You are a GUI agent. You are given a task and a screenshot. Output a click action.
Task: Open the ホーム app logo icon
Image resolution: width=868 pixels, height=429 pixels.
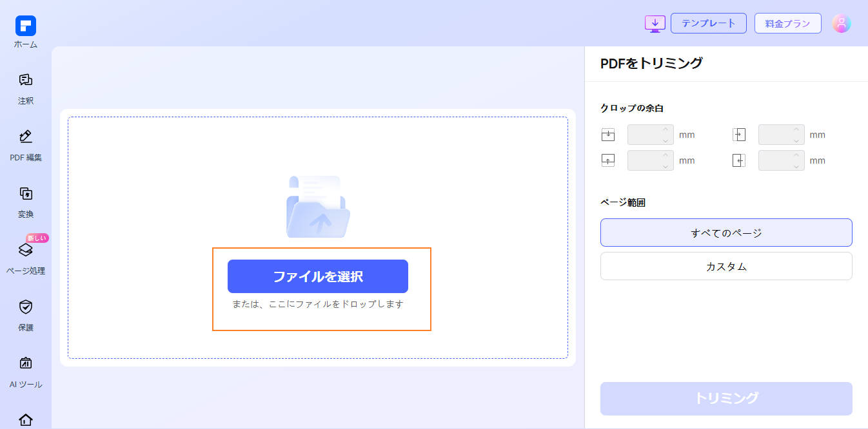click(26, 26)
